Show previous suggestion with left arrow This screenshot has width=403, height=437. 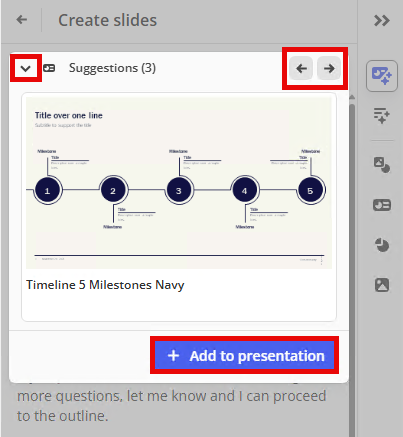[x=301, y=68]
